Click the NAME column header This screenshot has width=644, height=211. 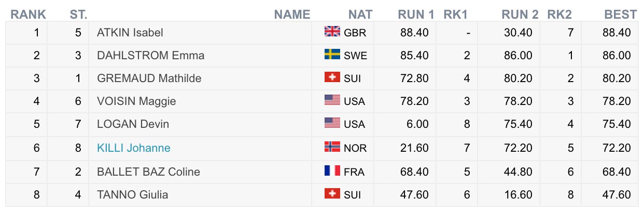(292, 15)
